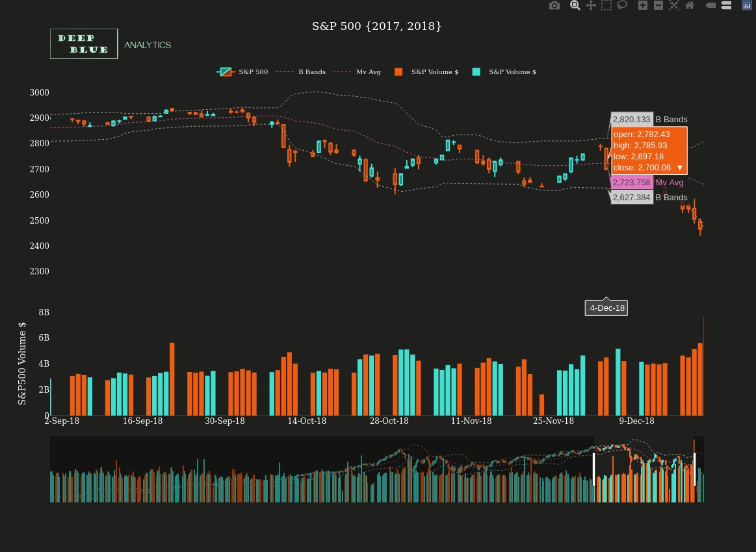756x552 pixels.
Task: Toggle the S&P 500 candlestick trace in legend
Action: coord(242,72)
